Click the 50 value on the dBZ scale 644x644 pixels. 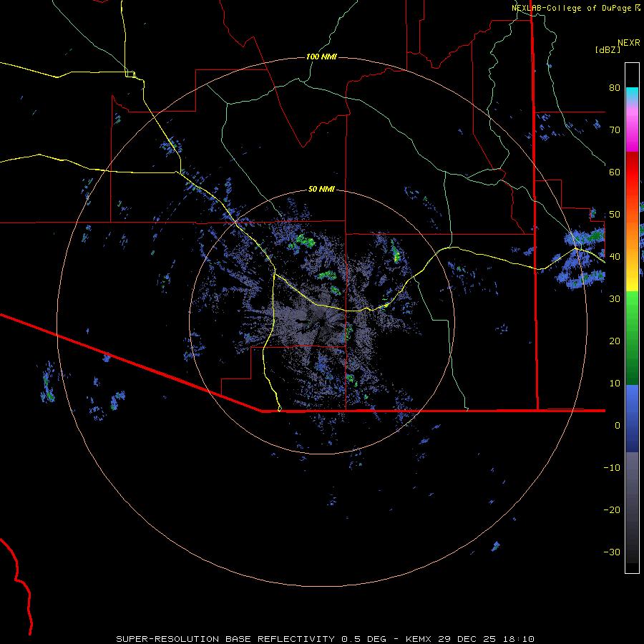[615, 215]
